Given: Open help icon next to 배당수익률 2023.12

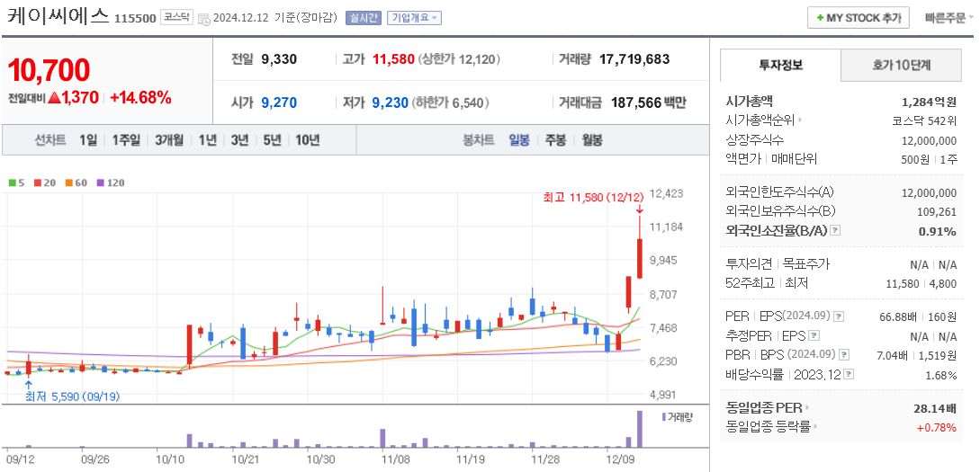Looking at the screenshot, I should [849, 374].
